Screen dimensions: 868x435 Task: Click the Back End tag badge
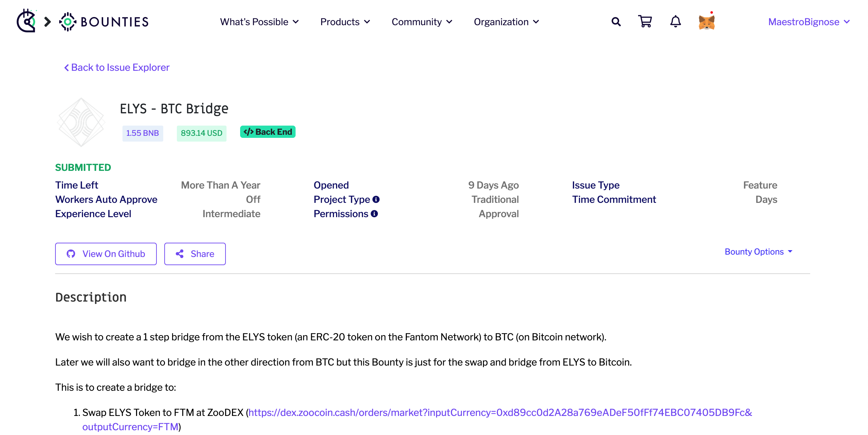(268, 132)
